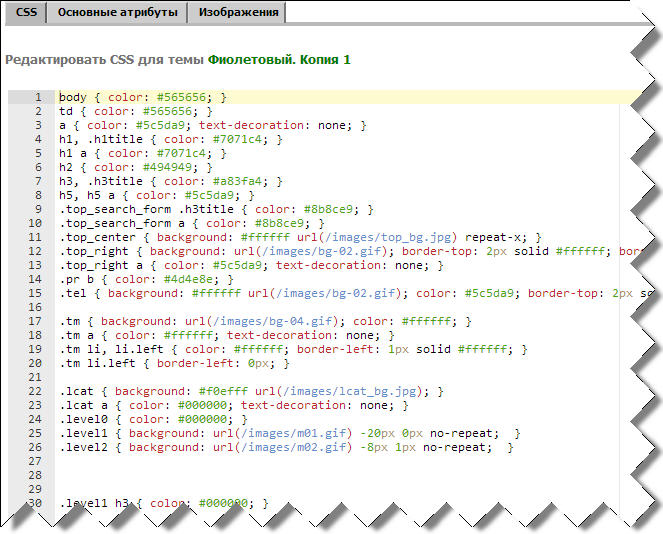
Task: Click the '.level1 h3' color rule
Action: tap(164, 503)
